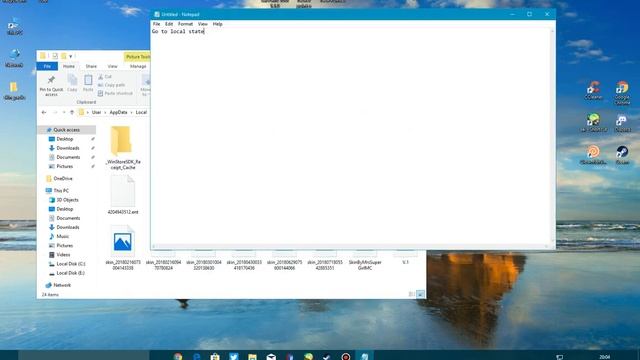
Task: Click Paste shortcut in Clipboard group
Action: 115,93
